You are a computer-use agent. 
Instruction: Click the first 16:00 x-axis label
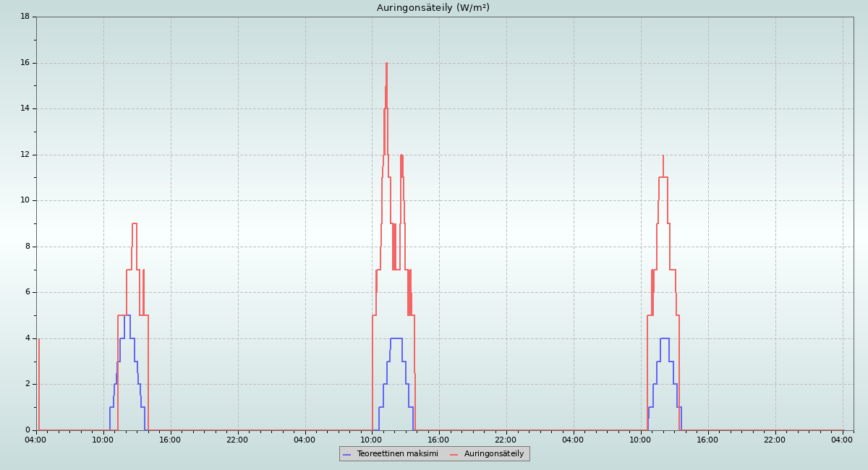coord(170,440)
